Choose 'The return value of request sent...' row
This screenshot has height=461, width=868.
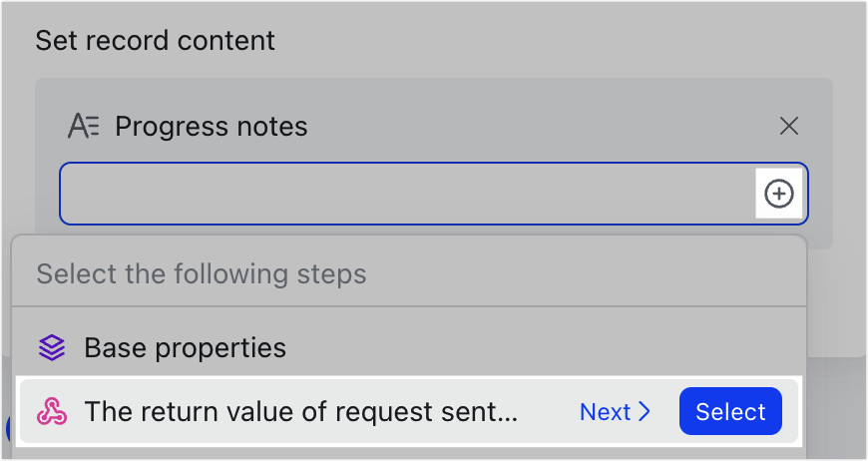click(x=409, y=411)
